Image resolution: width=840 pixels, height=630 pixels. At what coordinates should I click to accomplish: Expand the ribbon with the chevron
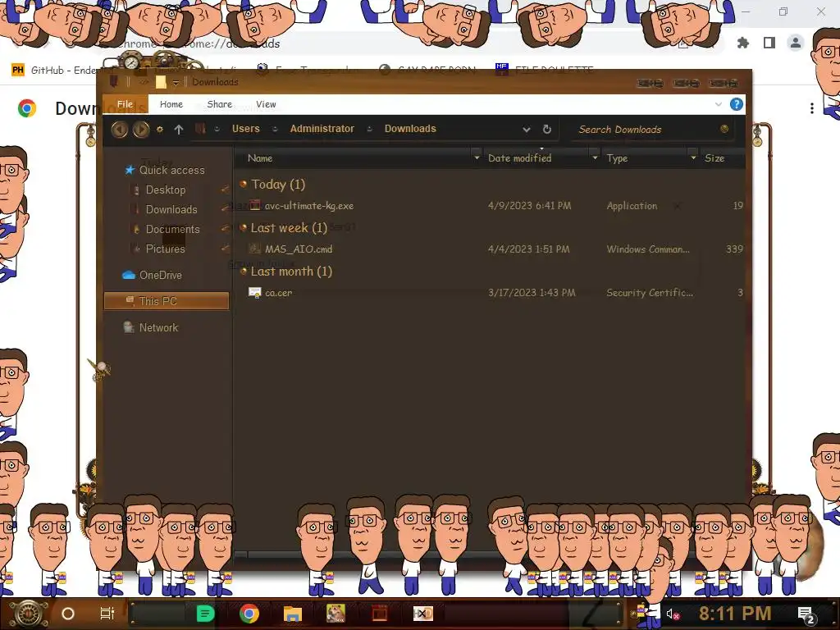coord(719,104)
